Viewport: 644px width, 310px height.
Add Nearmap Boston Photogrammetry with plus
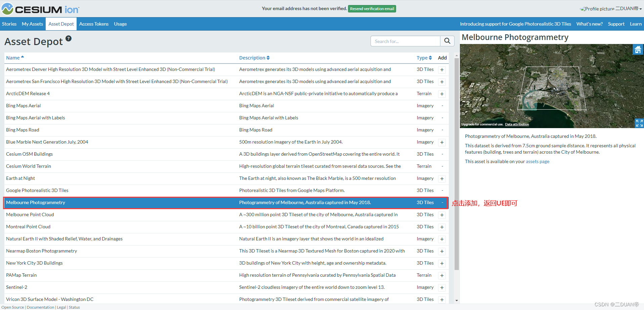click(x=442, y=251)
